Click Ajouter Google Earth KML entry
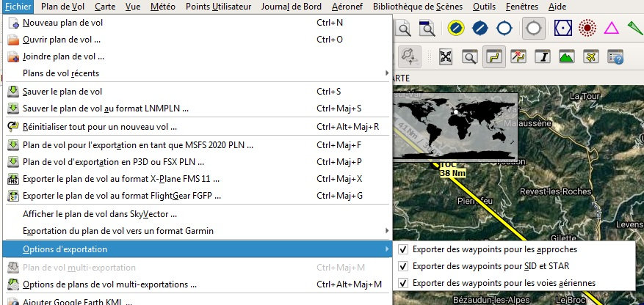This screenshot has height=305, width=644. [x=196, y=302]
